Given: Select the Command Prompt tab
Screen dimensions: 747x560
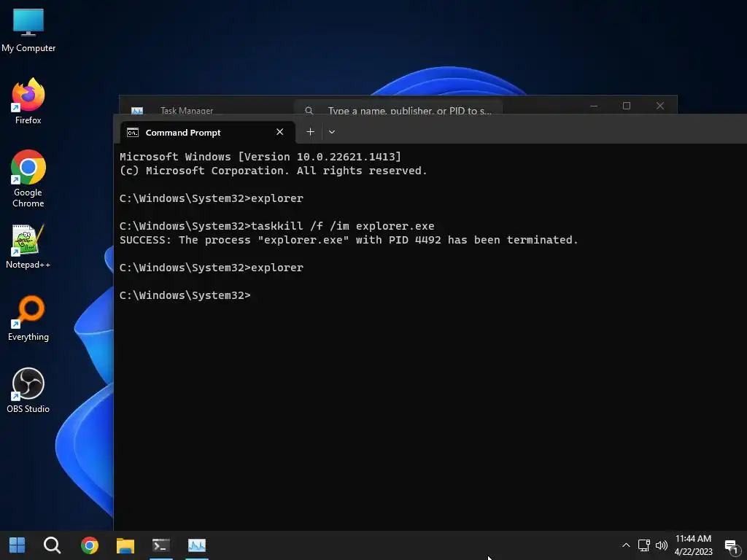Looking at the screenshot, I should click(208, 133).
